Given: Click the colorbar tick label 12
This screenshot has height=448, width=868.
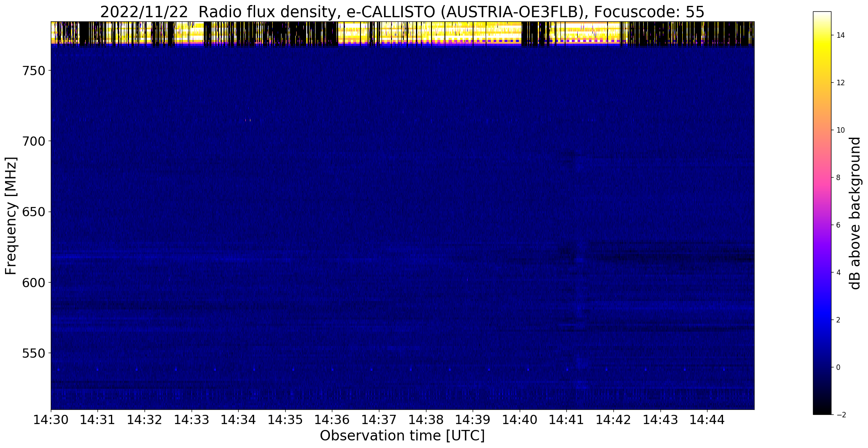Looking at the screenshot, I should [x=841, y=83].
